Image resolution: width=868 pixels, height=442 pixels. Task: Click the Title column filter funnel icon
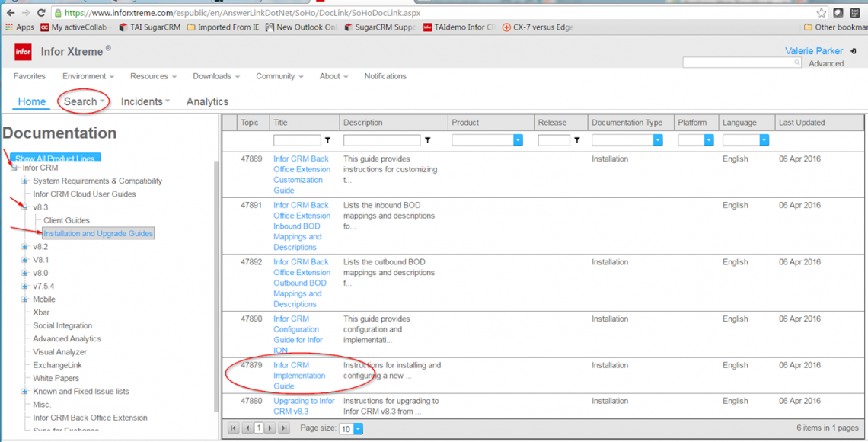tap(327, 140)
